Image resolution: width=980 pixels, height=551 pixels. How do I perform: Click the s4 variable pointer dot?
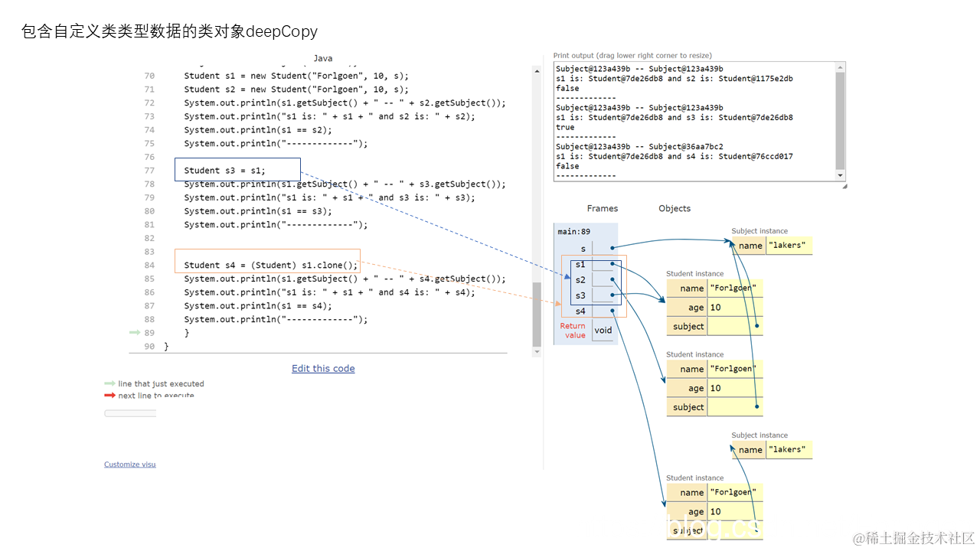612,311
